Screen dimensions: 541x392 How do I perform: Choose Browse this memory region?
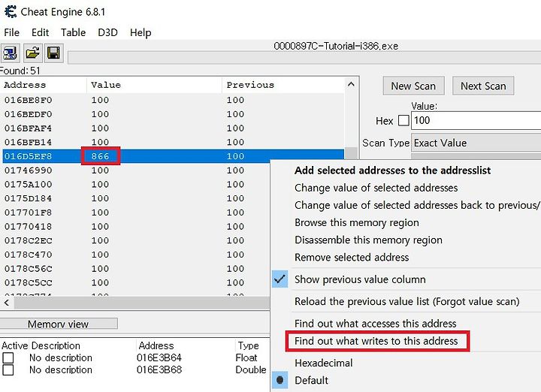tap(357, 222)
